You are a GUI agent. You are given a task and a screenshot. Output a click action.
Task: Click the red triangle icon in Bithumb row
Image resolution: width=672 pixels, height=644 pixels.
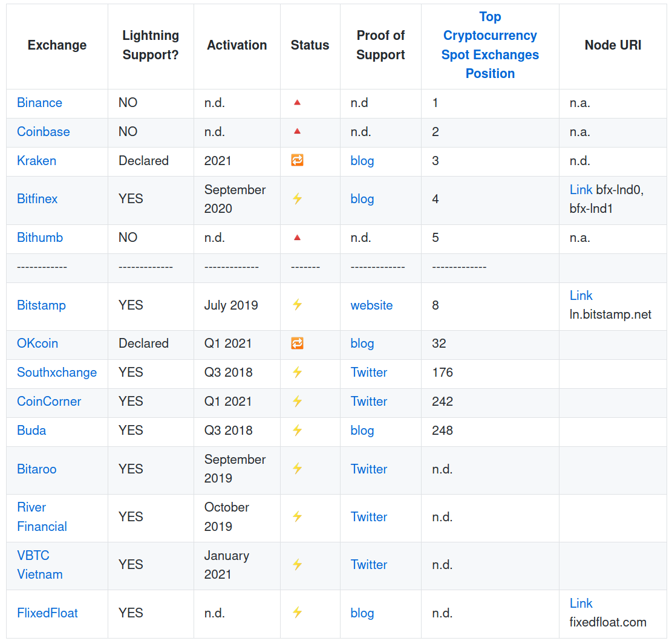297,238
